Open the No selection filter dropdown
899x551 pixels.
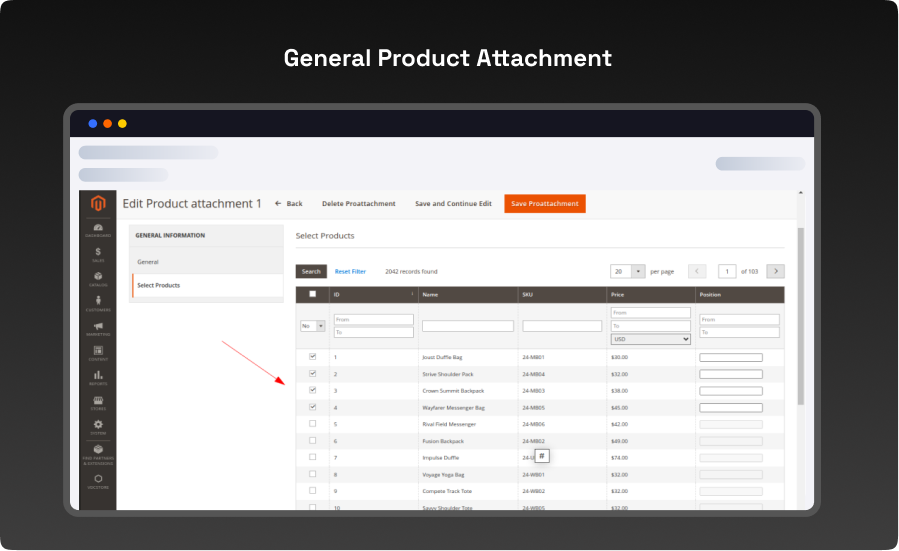313,325
